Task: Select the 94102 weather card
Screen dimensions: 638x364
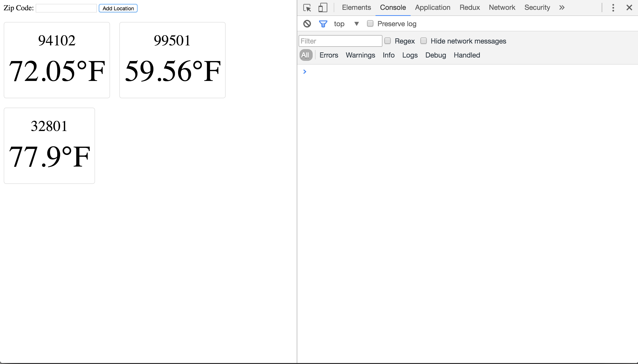Action: (x=57, y=60)
